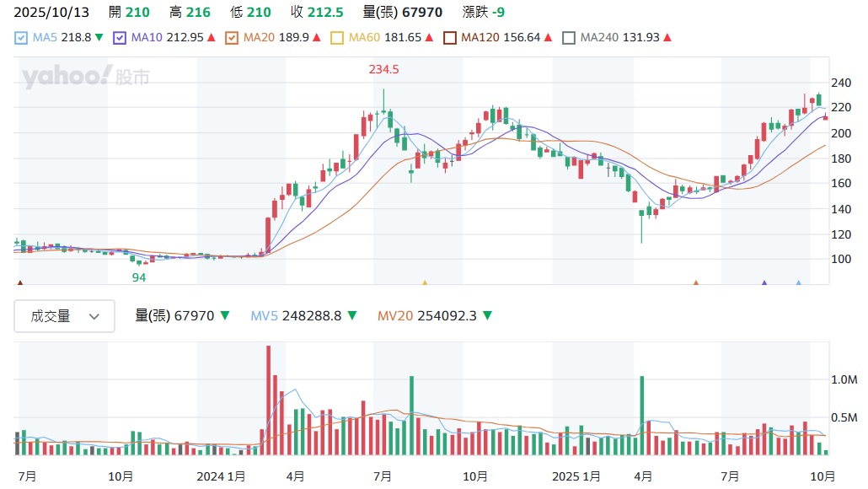Tick the MA240 checkbox
The image size is (868, 489).
[569, 38]
